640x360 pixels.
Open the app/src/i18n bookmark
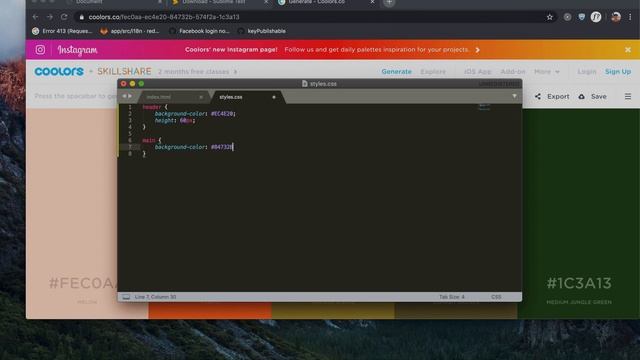tap(130, 31)
